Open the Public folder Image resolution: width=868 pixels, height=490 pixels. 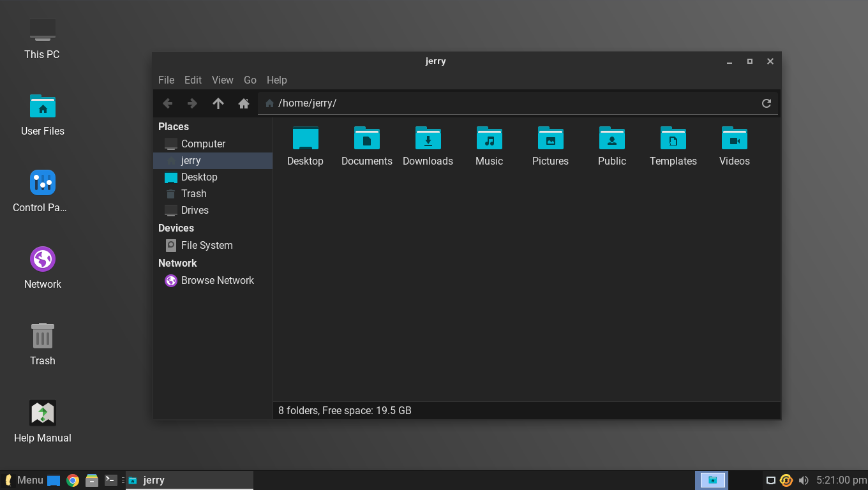[611, 145]
